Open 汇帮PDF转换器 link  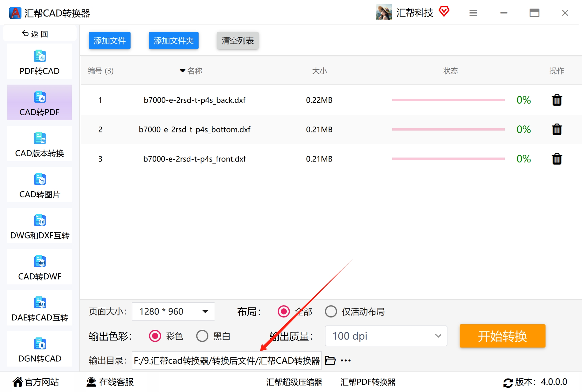(x=368, y=382)
